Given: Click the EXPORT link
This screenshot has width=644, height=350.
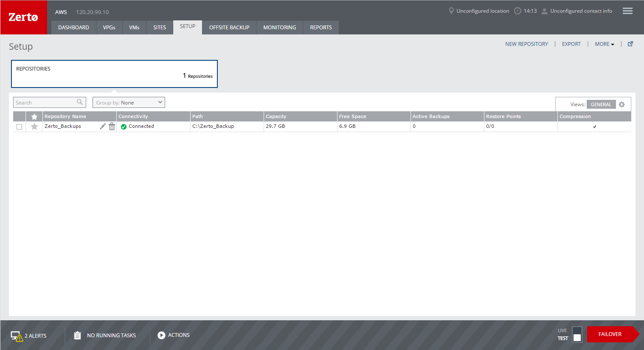Looking at the screenshot, I should pos(571,44).
